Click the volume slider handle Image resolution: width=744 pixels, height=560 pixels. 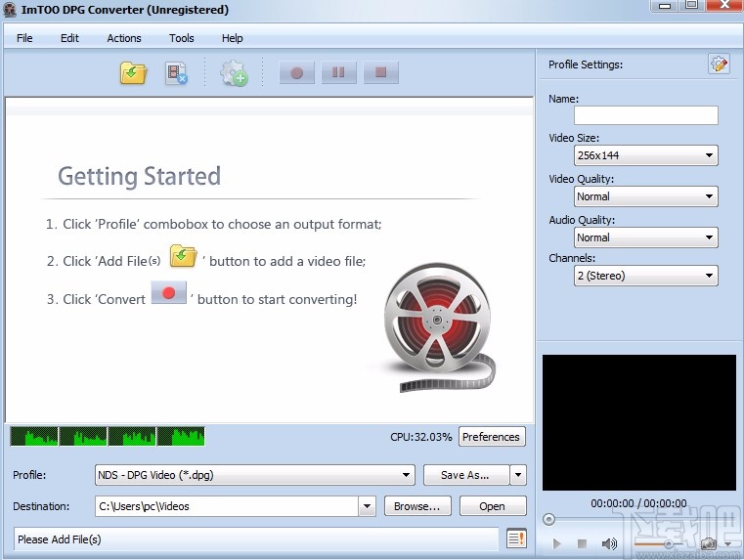point(668,543)
